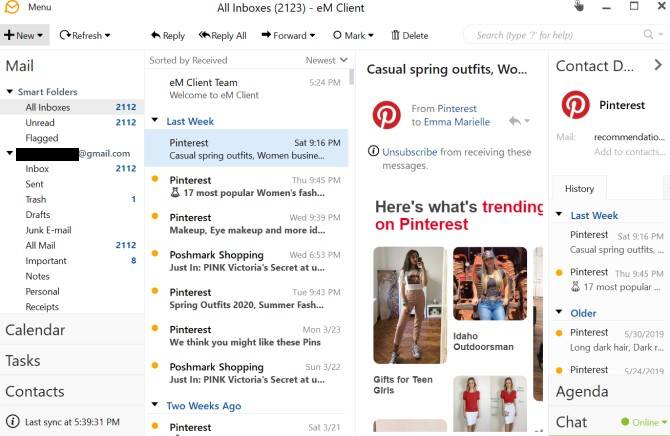Click Add to contacts link

629,152
